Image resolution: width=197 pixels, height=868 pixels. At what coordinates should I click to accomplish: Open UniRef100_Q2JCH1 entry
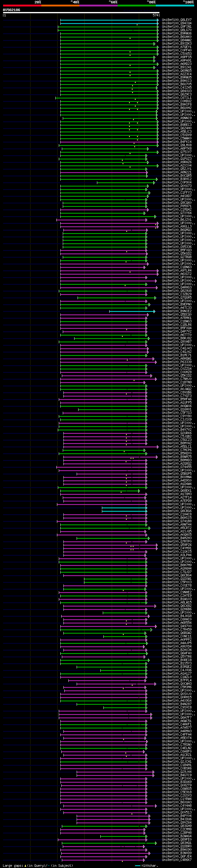click(177, 761)
